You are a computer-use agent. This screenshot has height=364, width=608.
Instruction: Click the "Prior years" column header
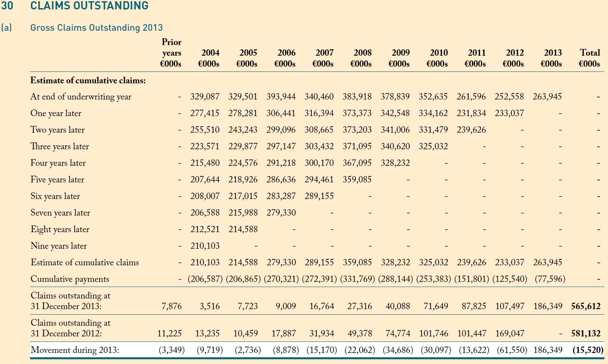click(x=171, y=53)
